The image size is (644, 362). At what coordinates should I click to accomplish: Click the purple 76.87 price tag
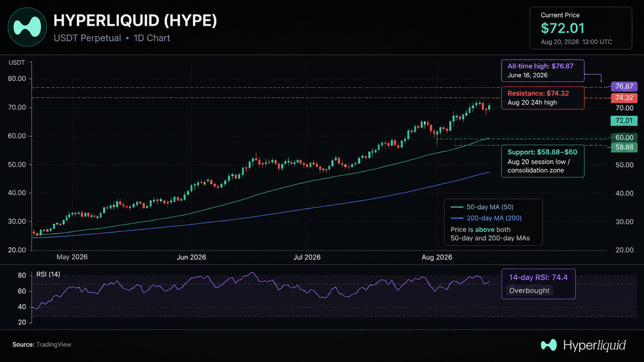(624, 86)
